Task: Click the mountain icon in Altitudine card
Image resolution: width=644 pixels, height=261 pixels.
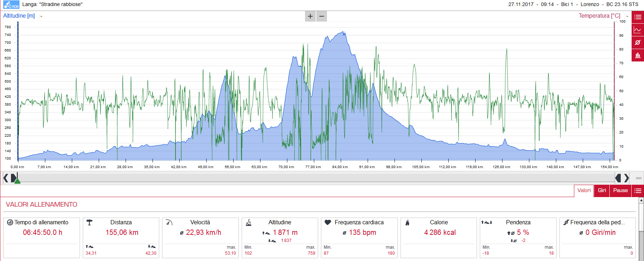Action: pos(249,223)
